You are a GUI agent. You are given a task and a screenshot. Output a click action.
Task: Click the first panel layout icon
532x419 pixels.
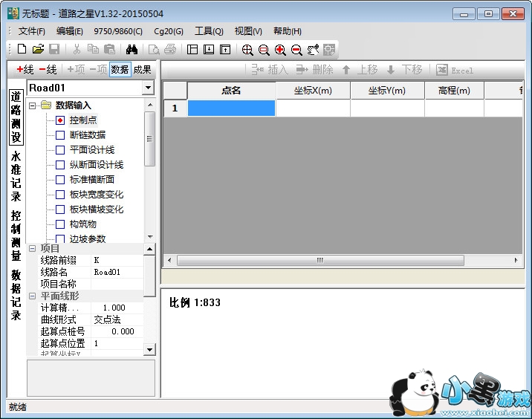tap(192, 50)
